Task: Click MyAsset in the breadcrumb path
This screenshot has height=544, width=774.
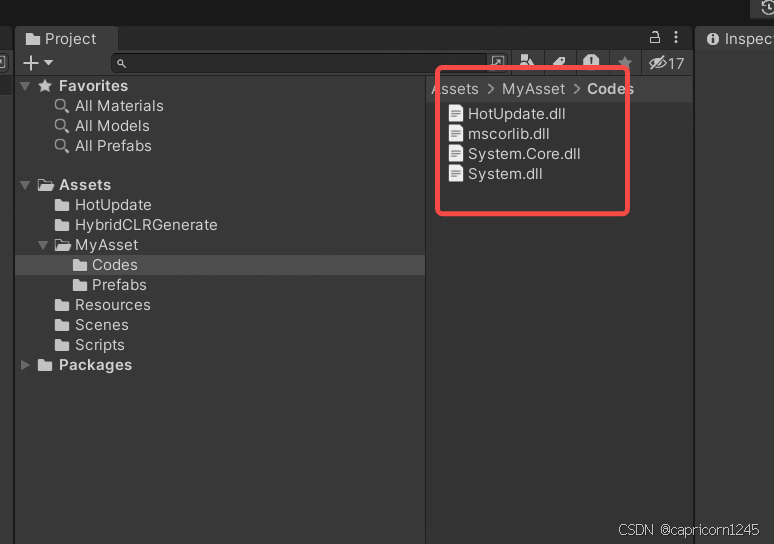Action: pyautogui.click(x=533, y=89)
